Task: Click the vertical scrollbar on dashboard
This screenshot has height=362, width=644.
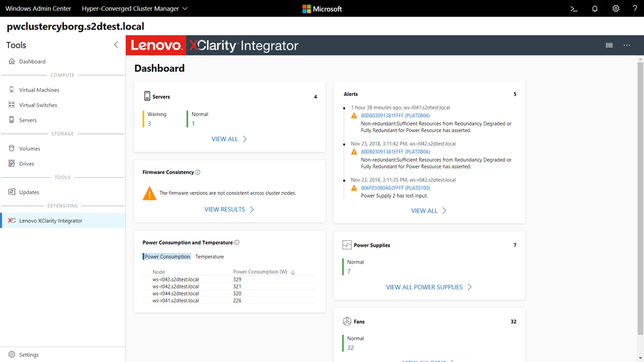Action: 640,197
